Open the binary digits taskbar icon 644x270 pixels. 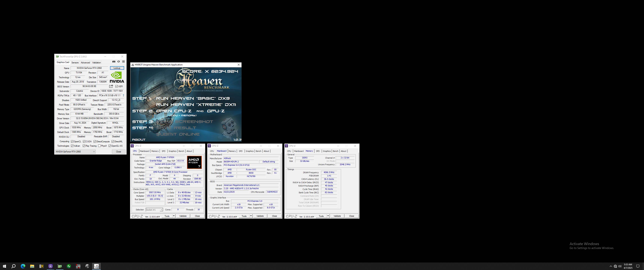pyautogui.click(x=78, y=266)
